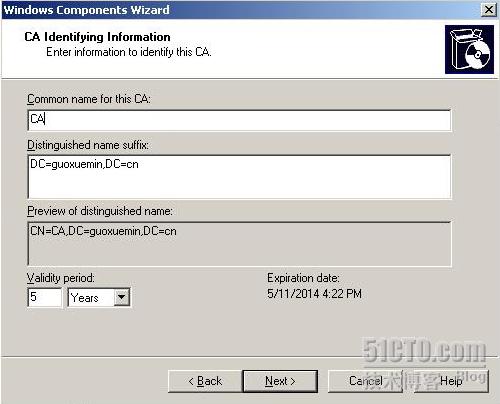Click the "Distinguished name suffix" label
Viewport: 500px width, 404px height.
tap(88, 145)
